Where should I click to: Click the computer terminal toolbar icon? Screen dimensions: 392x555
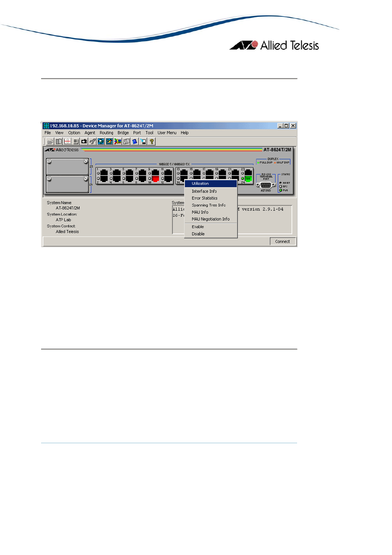[x=143, y=141]
